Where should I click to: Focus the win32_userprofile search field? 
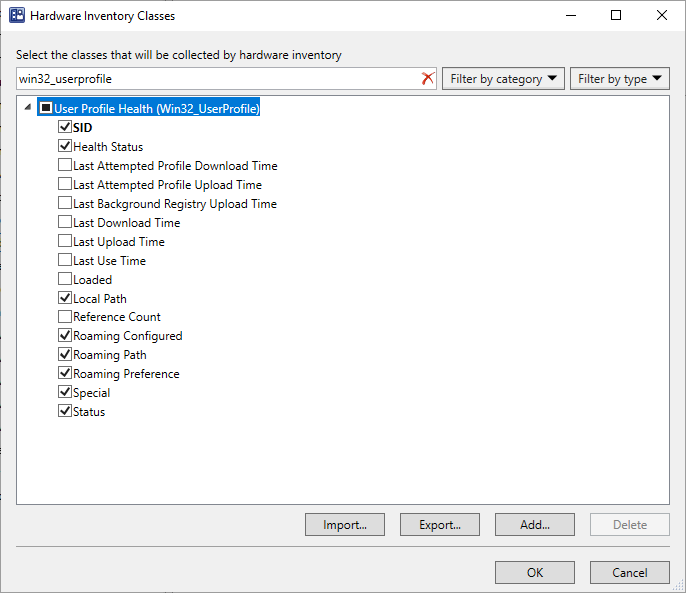[x=219, y=79]
